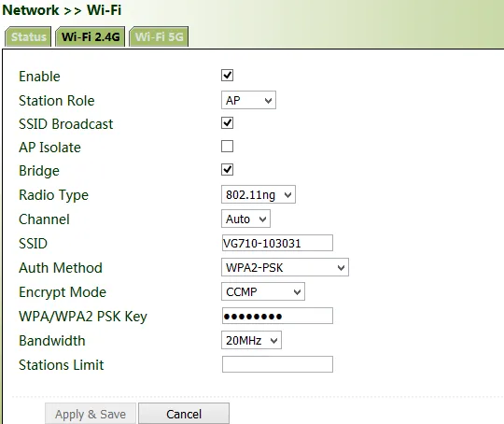Switch to the Status tab

click(x=28, y=36)
